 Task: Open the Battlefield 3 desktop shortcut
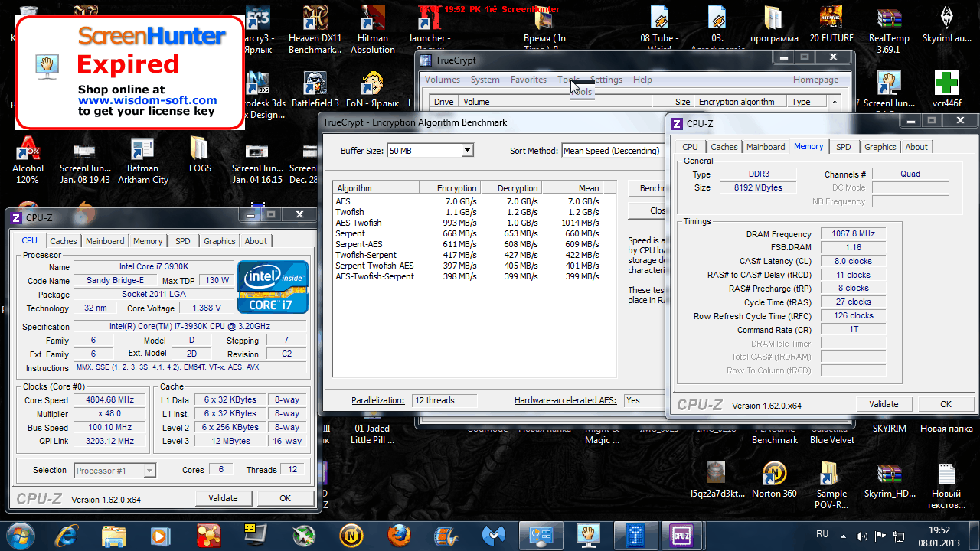tap(315, 90)
